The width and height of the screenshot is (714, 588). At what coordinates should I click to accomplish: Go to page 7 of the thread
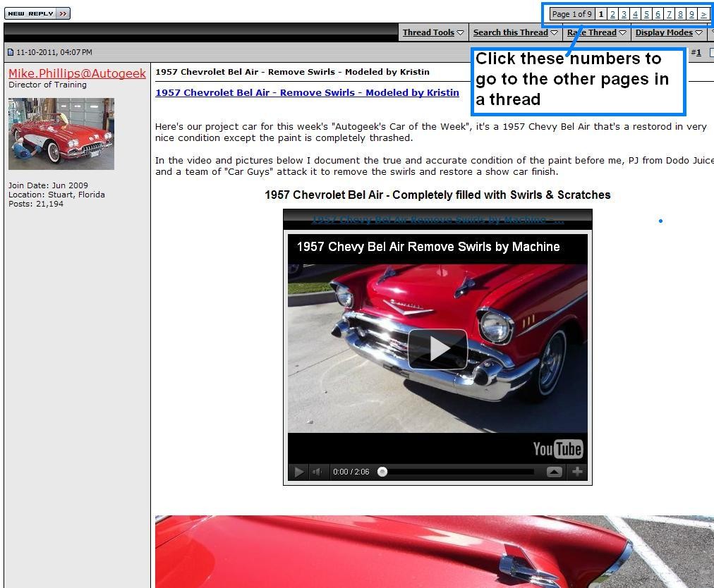click(x=669, y=14)
